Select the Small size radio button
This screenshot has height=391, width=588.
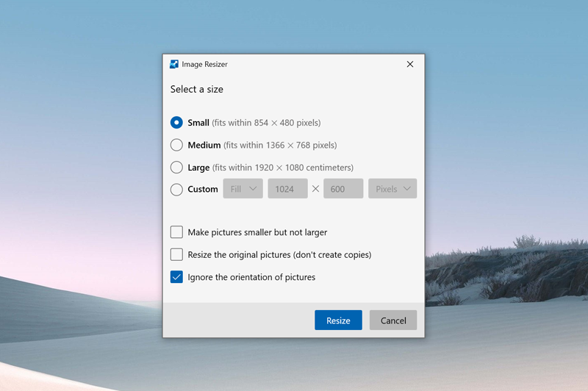176,123
